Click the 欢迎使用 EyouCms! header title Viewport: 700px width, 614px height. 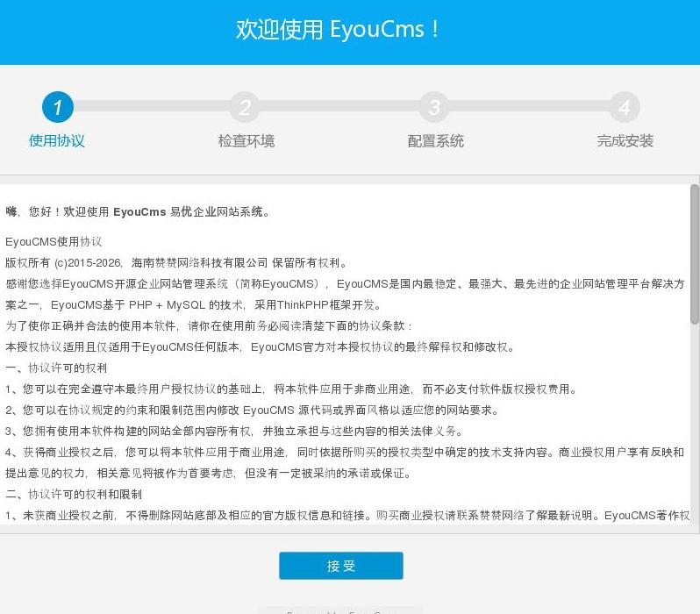[338, 30]
